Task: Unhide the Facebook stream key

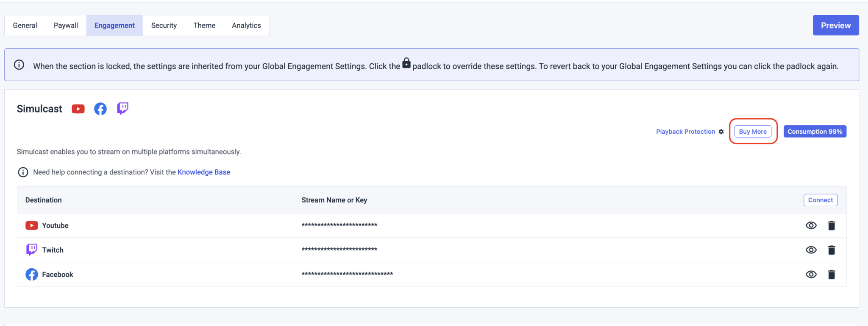Action: pyautogui.click(x=811, y=275)
